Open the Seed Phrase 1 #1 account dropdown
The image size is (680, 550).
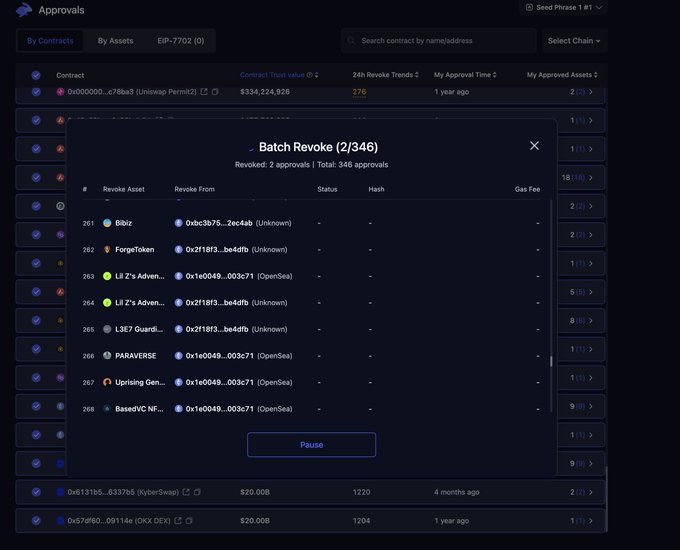[563, 7]
